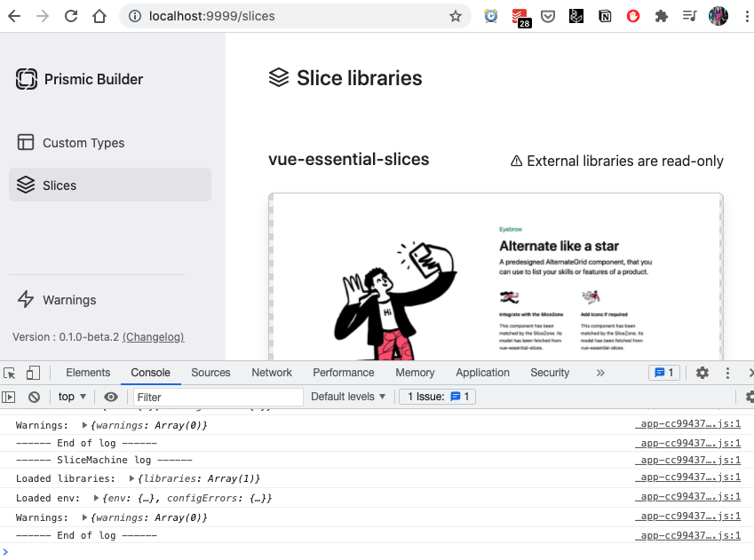This screenshot has height=560, width=754.
Task: Open the clock extension icon
Action: (x=491, y=16)
